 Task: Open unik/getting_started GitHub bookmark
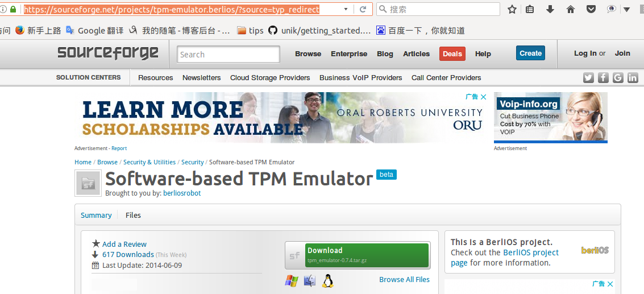(319, 30)
